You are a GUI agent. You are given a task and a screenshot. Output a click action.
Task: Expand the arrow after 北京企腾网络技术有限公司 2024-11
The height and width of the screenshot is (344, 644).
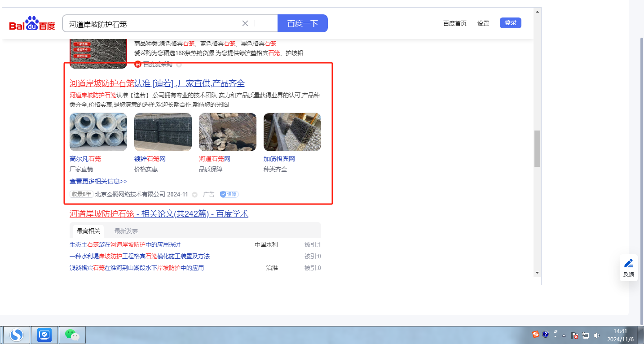[194, 195]
